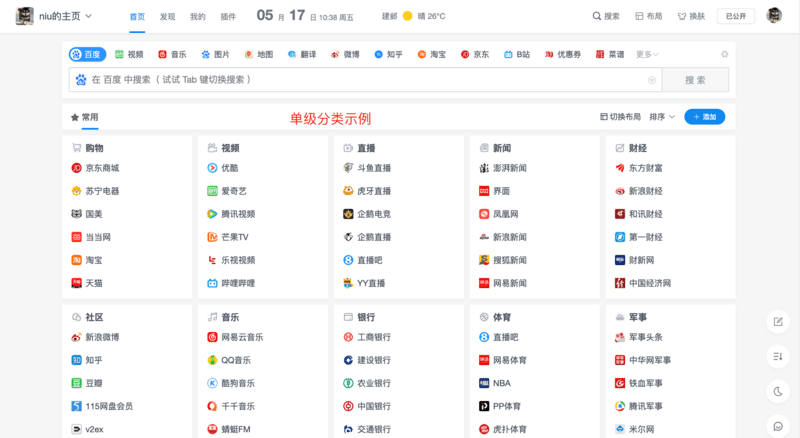Select the 地图 search category
Screen dimensions: 800x438
[259, 55]
